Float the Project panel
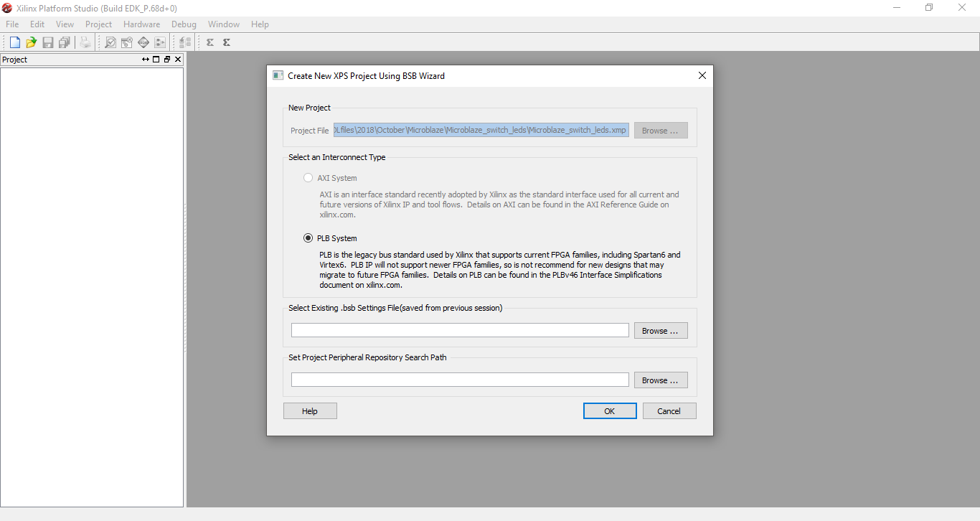The width and height of the screenshot is (980, 521). tap(167, 60)
